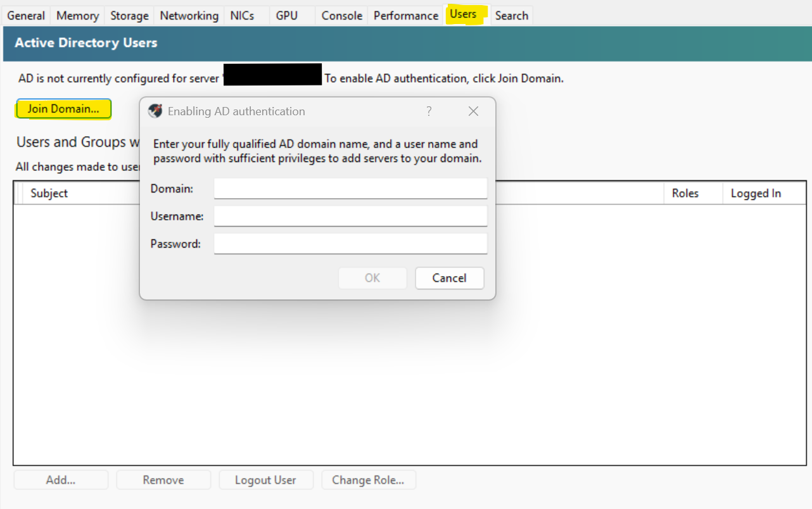The height and width of the screenshot is (509, 812).
Task: Select the Users tab
Action: click(466, 15)
